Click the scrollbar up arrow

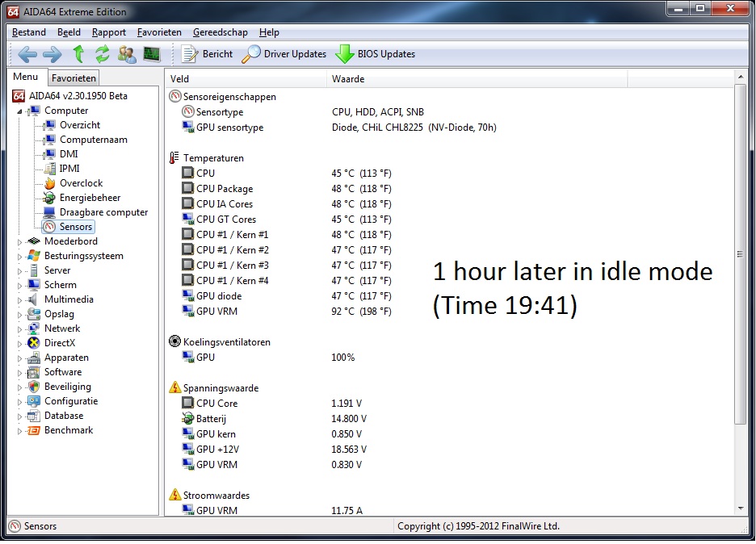[x=741, y=77]
